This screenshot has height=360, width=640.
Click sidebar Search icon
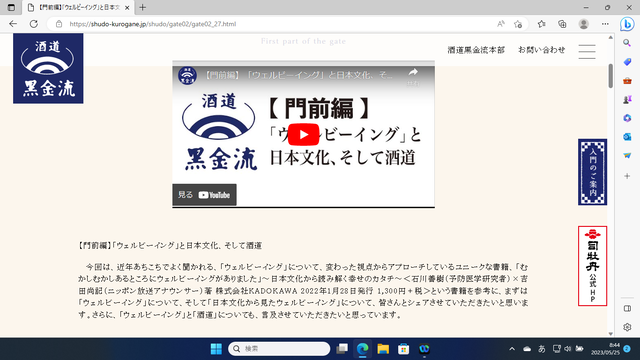tap(627, 43)
